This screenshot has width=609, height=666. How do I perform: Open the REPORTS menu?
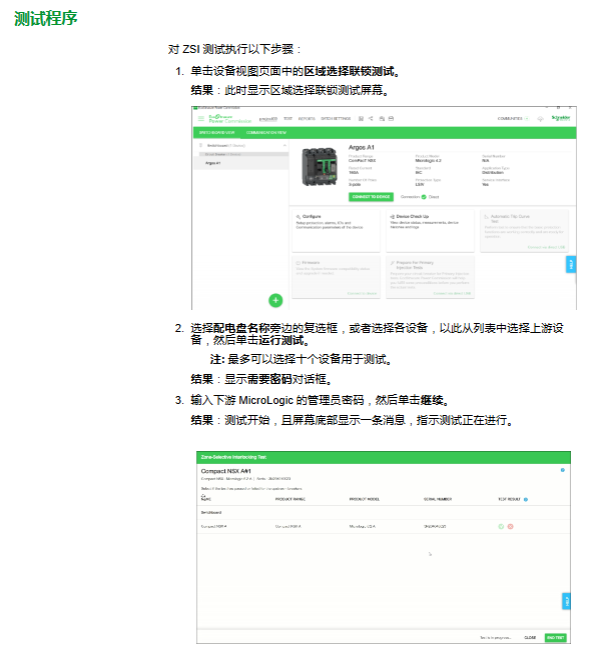tap(306, 119)
